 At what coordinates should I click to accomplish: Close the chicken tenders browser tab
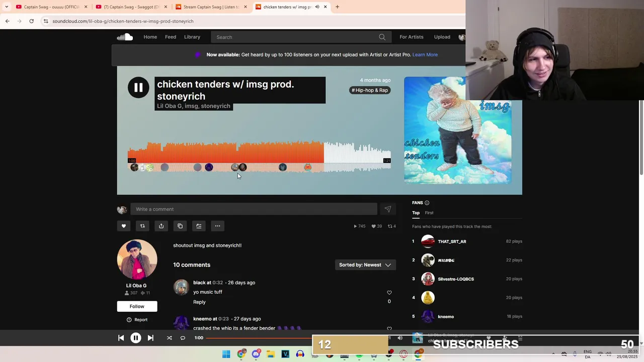tap(325, 7)
